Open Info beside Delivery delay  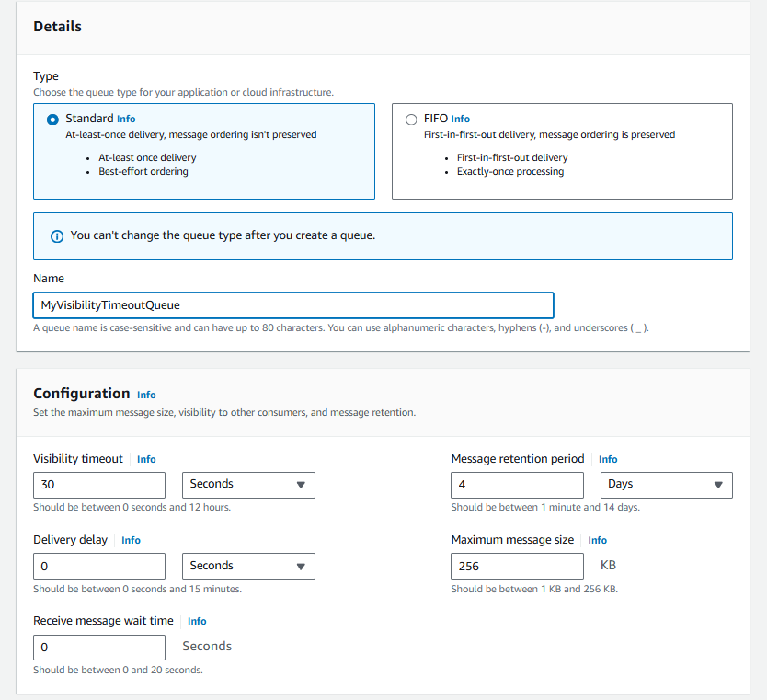point(131,540)
